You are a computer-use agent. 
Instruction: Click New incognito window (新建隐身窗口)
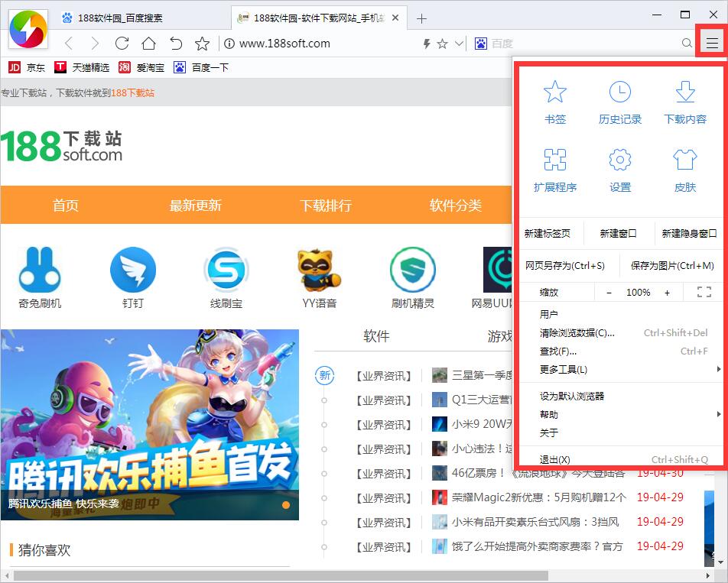(x=689, y=234)
